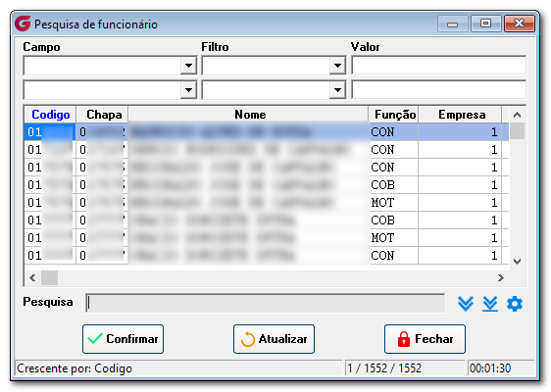
Task: Click the horizontal scrollbar left arrow
Action: 32,278
